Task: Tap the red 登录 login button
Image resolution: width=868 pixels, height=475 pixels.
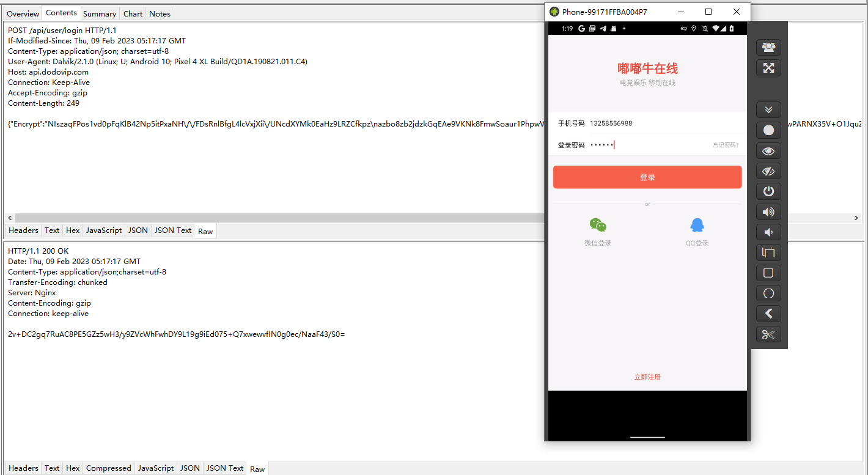Action: 647,177
